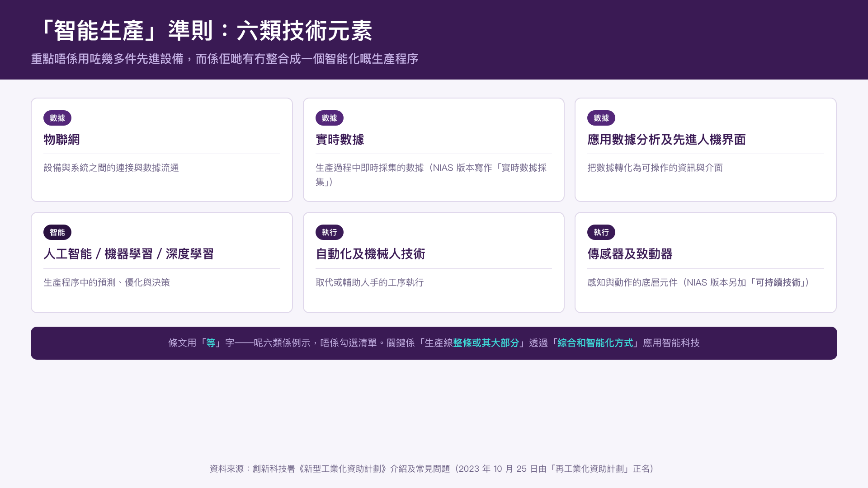Click the heading 人工智能 / 機器學習 / 深度學習
This screenshot has height=488, width=868.
coord(128,254)
